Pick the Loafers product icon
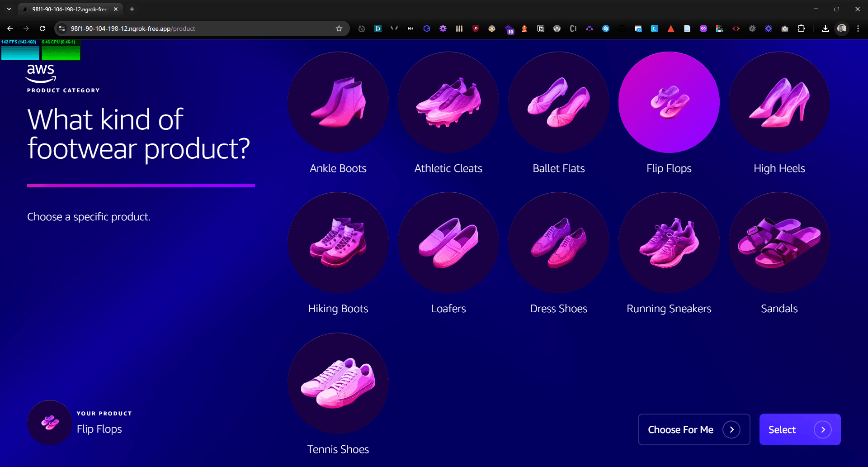The image size is (868, 467). click(448, 243)
